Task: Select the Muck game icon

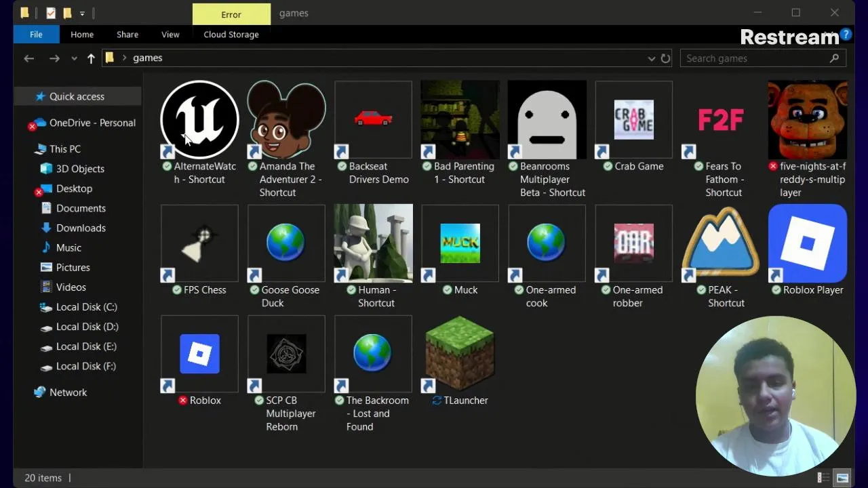Action: click(460, 243)
